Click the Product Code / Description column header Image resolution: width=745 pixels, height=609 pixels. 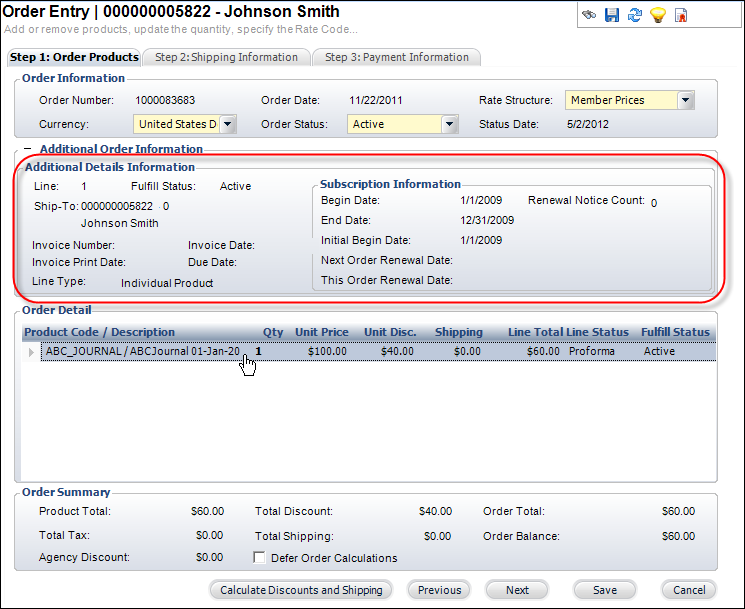(99, 332)
